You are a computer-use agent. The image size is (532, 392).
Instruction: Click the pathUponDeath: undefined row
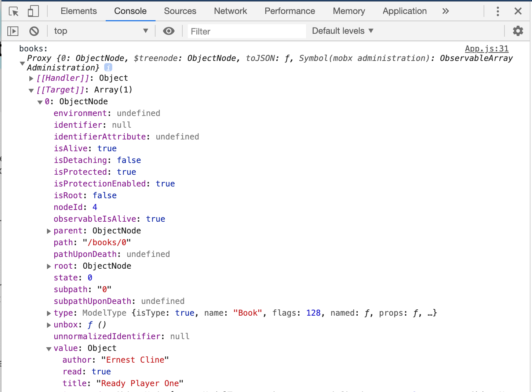[112, 254]
